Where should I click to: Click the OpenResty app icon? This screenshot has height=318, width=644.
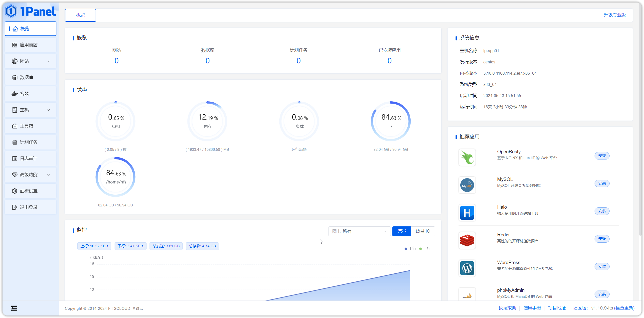(467, 157)
